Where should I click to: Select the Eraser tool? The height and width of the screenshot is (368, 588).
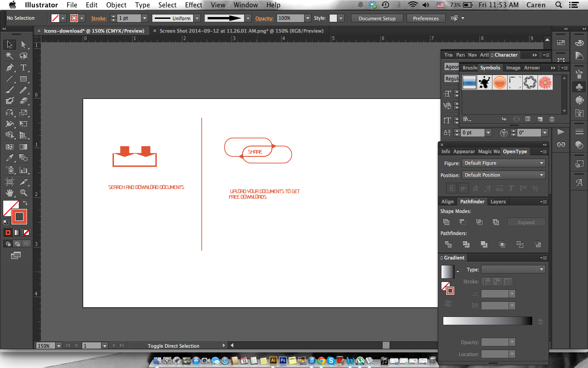23,101
